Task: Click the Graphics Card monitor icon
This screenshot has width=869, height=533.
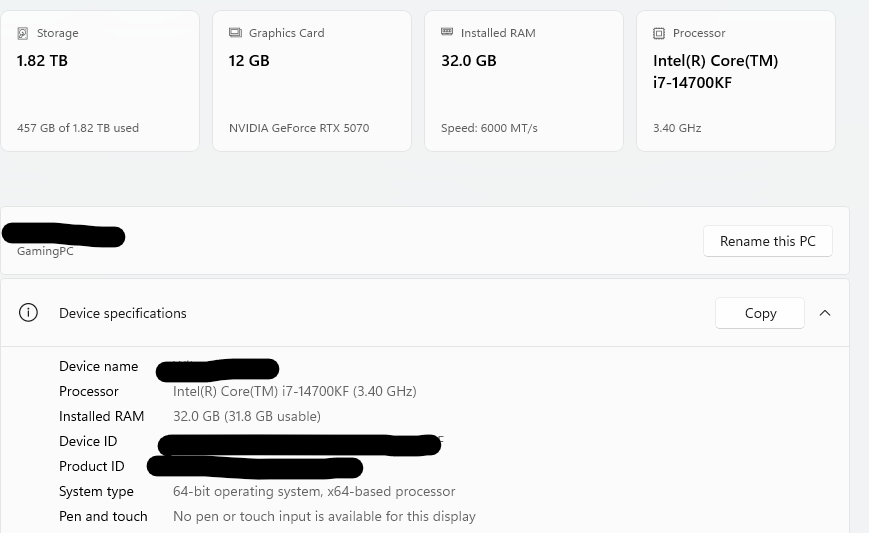Action: pyautogui.click(x=235, y=33)
